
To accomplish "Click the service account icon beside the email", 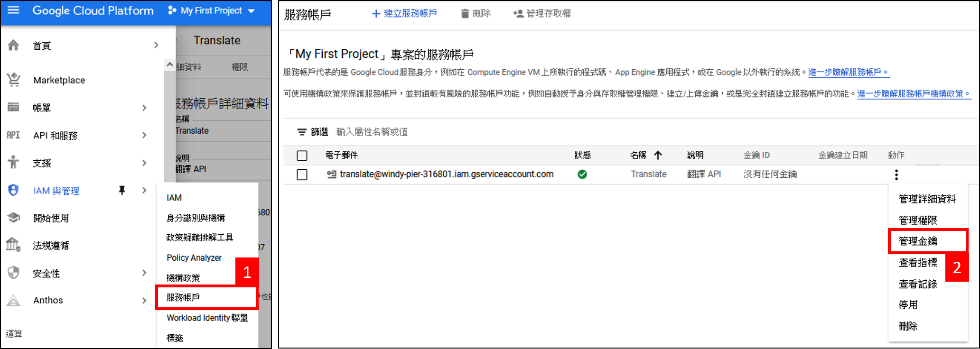I will tap(331, 174).
